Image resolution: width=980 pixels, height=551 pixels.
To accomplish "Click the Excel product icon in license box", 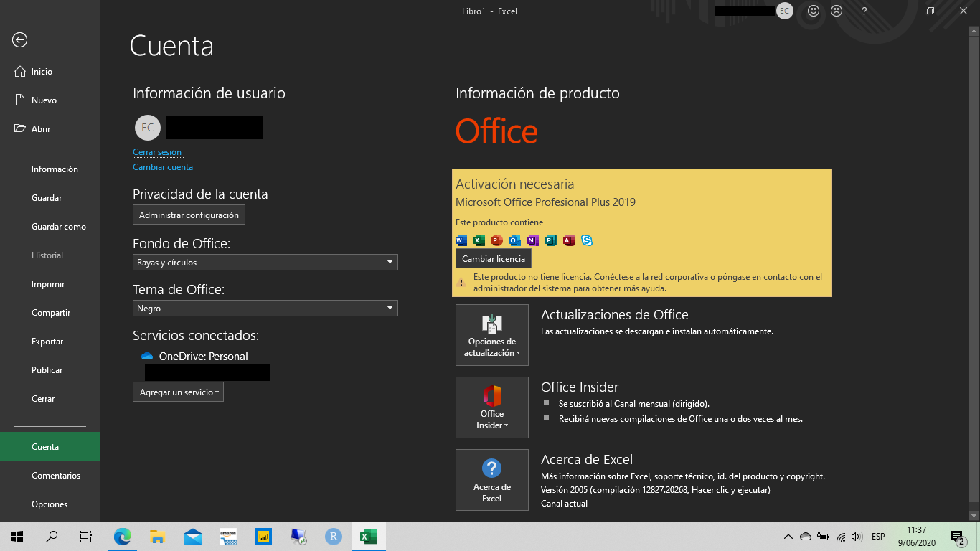I will pos(479,240).
